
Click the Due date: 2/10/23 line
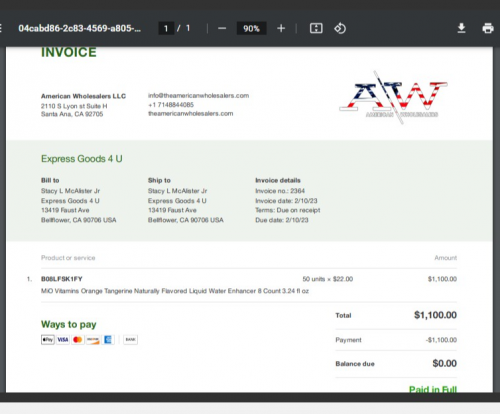coord(282,220)
